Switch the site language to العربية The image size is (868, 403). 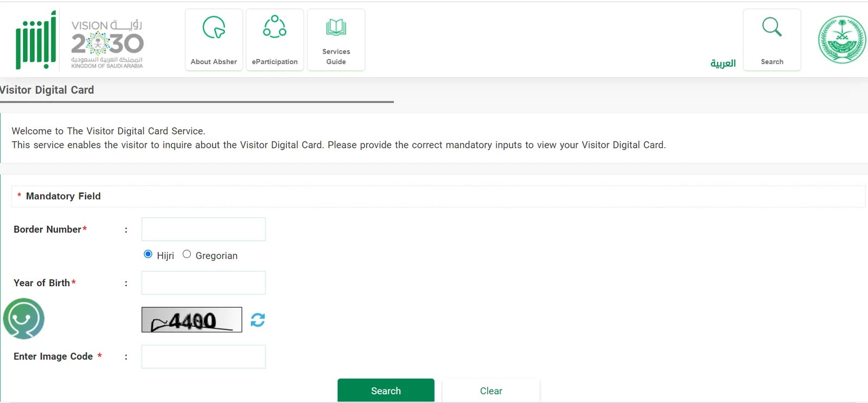pos(723,62)
